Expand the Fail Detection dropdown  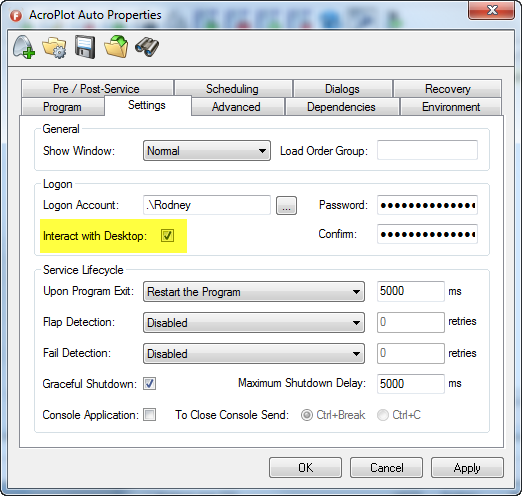point(254,354)
